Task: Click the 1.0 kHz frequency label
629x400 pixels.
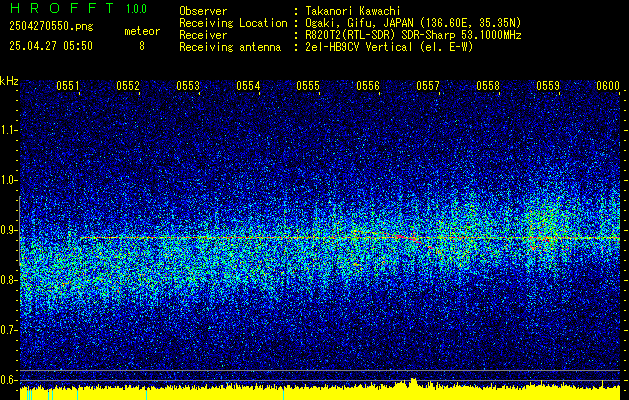Action: (x=9, y=180)
